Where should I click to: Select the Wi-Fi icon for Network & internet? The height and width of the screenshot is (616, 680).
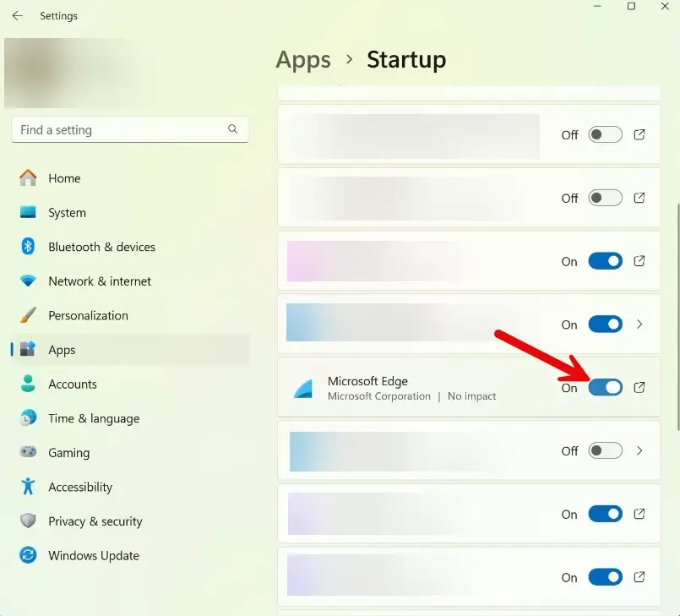(x=28, y=281)
